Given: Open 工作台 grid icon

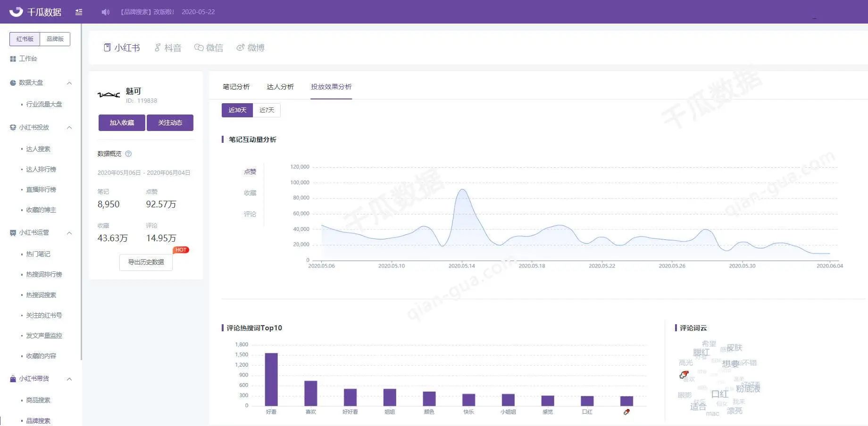Looking at the screenshot, I should pos(13,59).
